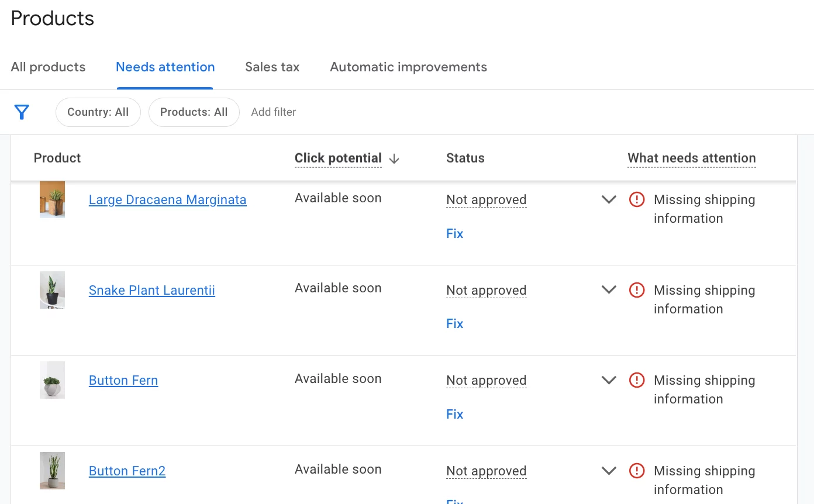Click Add filter to create a new filter
This screenshot has height=504, width=814.
coord(273,112)
